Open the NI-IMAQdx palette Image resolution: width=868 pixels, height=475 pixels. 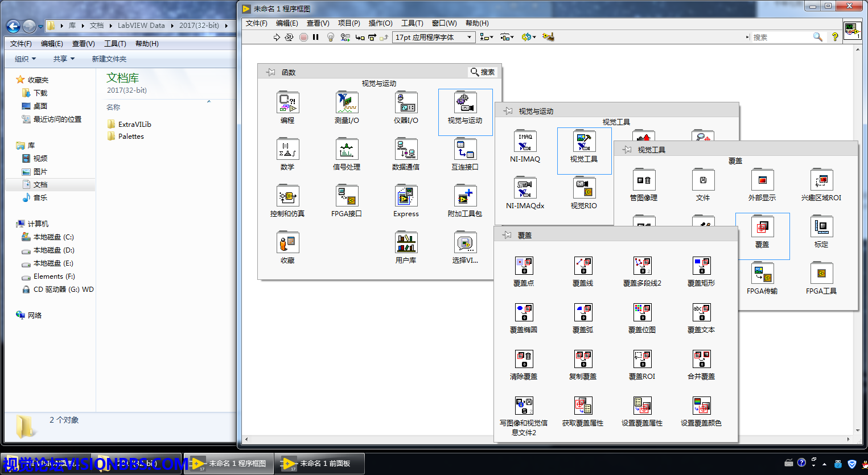525,189
